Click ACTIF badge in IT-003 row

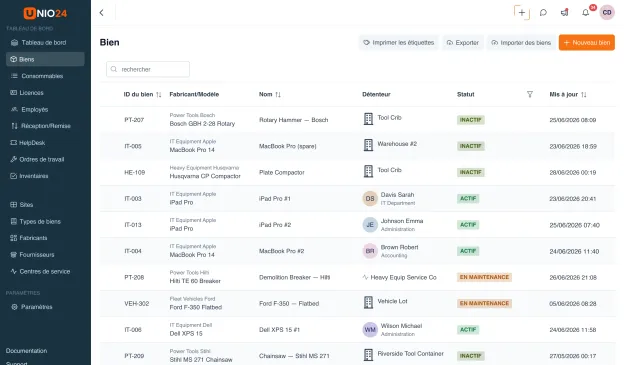click(468, 199)
